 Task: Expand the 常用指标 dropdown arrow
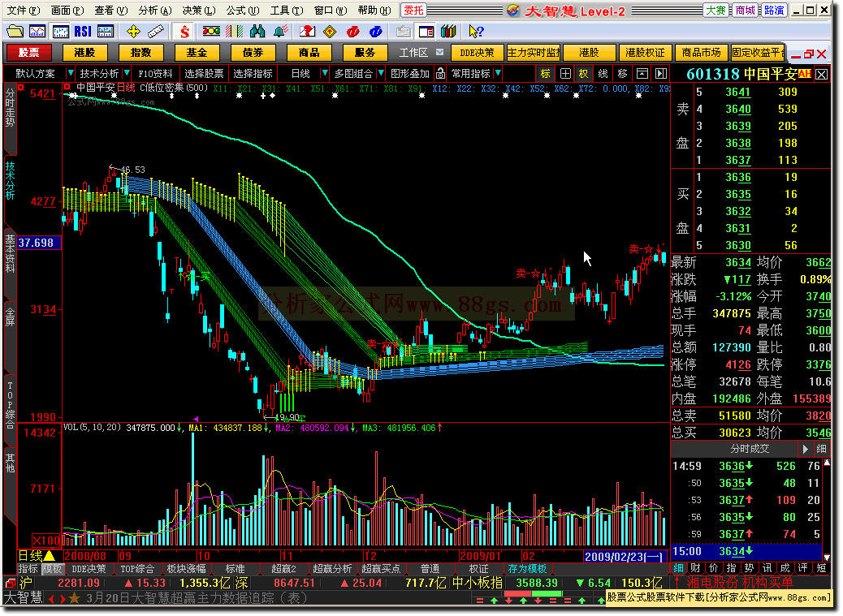tap(498, 73)
